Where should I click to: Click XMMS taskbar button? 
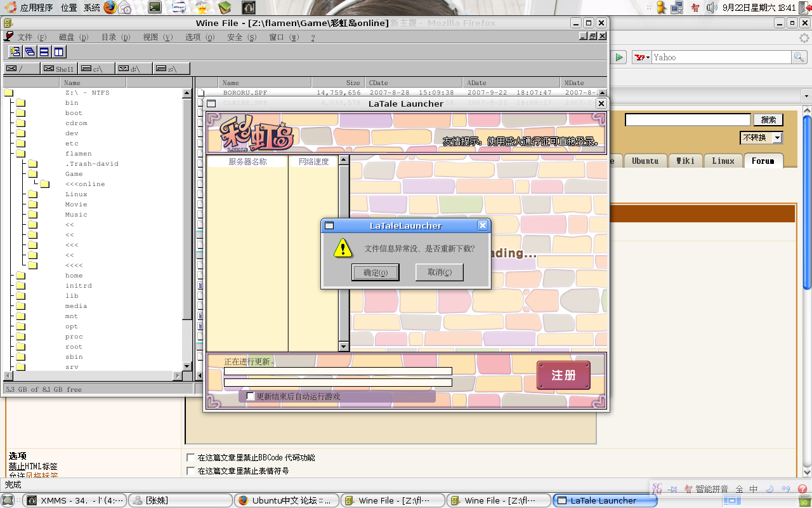pyautogui.click(x=74, y=500)
